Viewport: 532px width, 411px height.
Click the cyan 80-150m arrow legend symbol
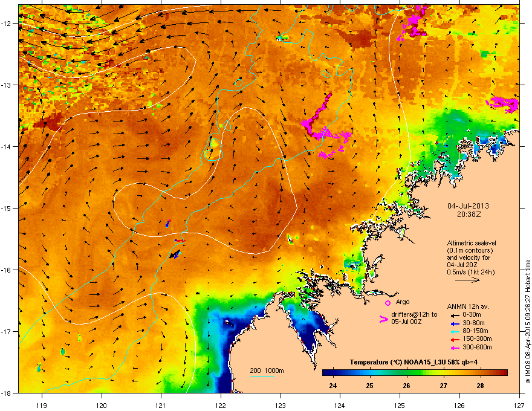[x=455, y=331]
